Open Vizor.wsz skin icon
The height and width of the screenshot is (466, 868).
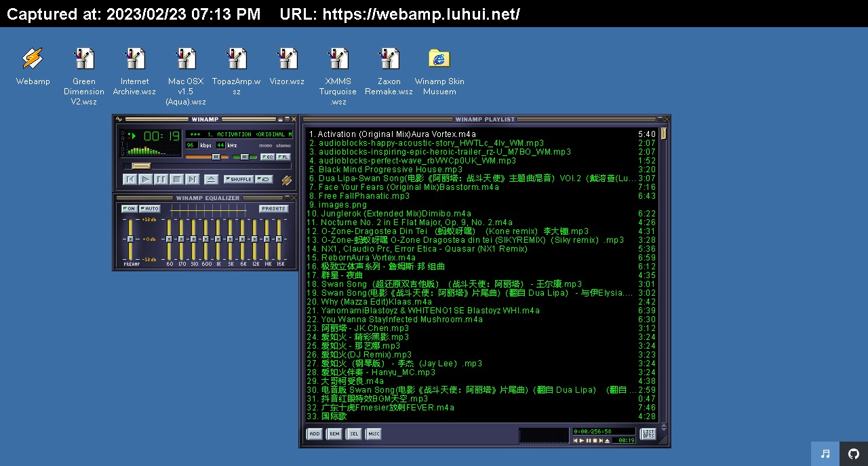click(287, 66)
